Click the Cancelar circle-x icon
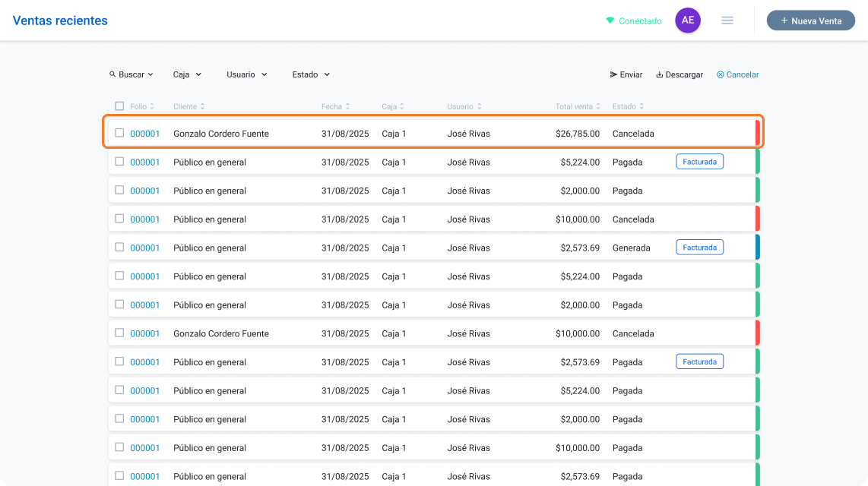868x486 pixels. point(721,74)
